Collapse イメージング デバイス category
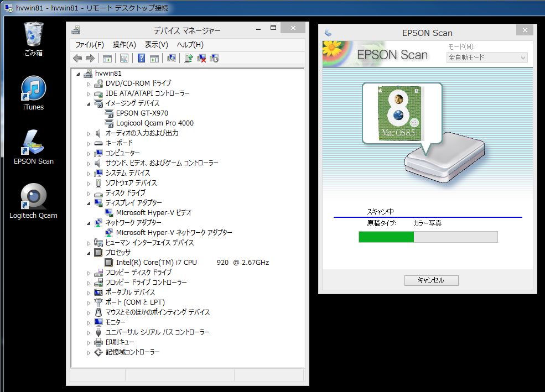This screenshot has width=545, height=392. 89,104
